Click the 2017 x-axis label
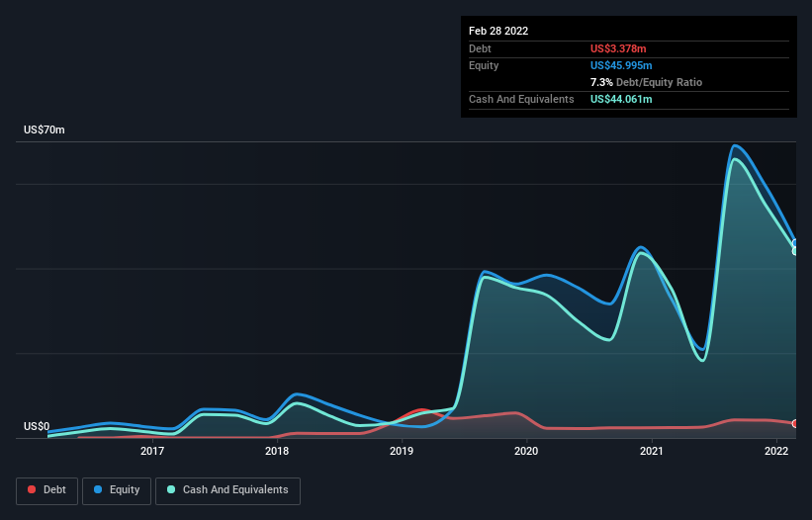Screen dimensions: 812x520 [x=152, y=451]
